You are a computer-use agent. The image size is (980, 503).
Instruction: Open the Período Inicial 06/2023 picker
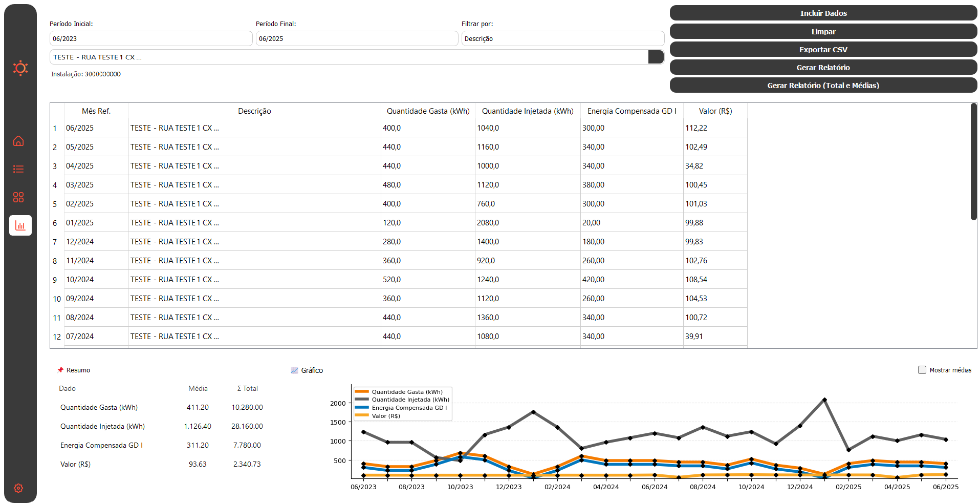click(x=151, y=38)
